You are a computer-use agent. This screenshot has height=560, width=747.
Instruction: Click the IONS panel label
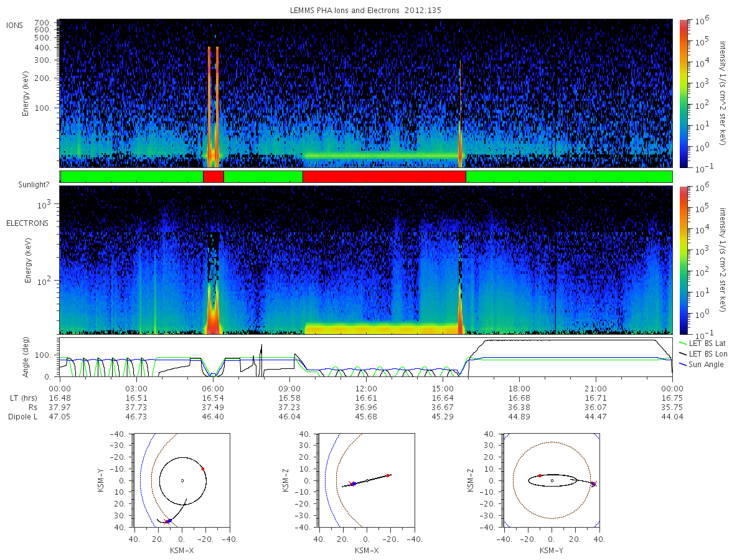(x=16, y=25)
